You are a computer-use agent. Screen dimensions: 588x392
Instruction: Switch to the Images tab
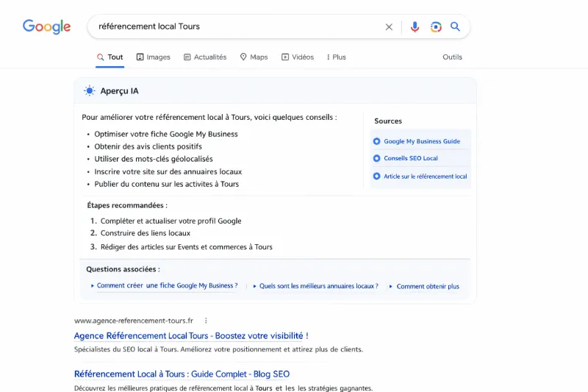click(153, 57)
